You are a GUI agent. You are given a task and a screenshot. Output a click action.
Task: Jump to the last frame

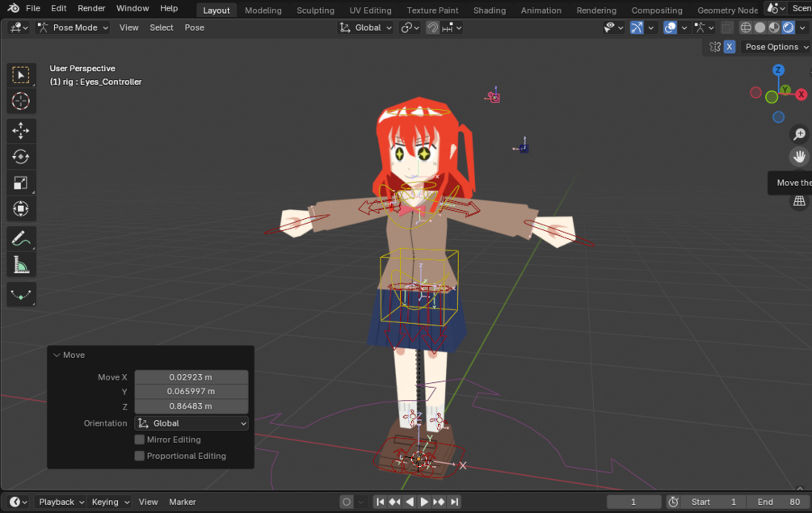pos(454,502)
